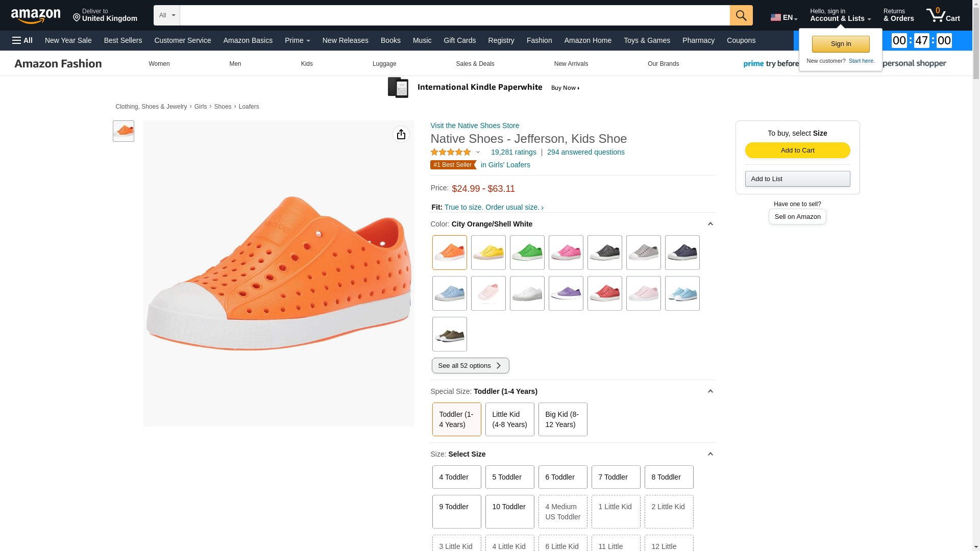Click the Add to Cart button
Screen dimensions: 980x551
(x=797, y=150)
